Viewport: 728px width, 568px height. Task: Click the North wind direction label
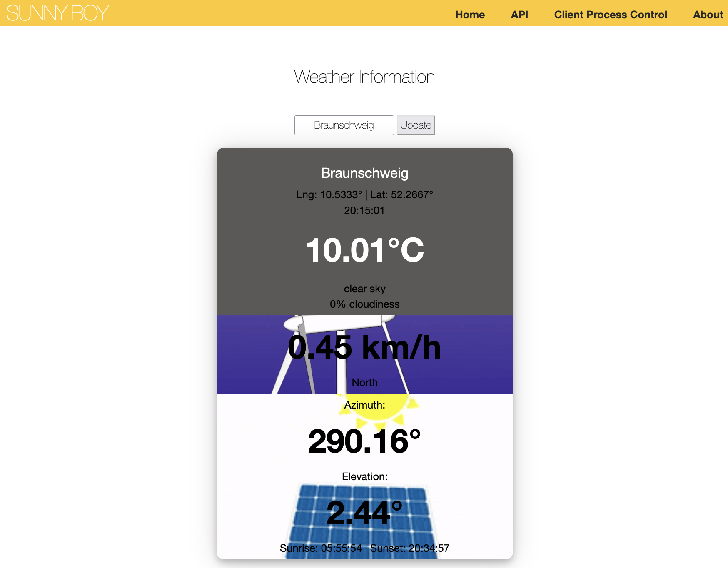364,382
